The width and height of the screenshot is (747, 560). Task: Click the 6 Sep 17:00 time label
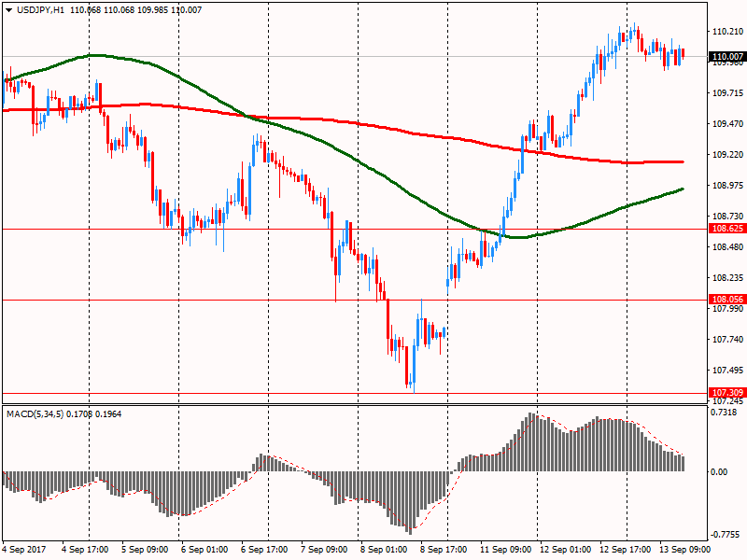pos(264,550)
